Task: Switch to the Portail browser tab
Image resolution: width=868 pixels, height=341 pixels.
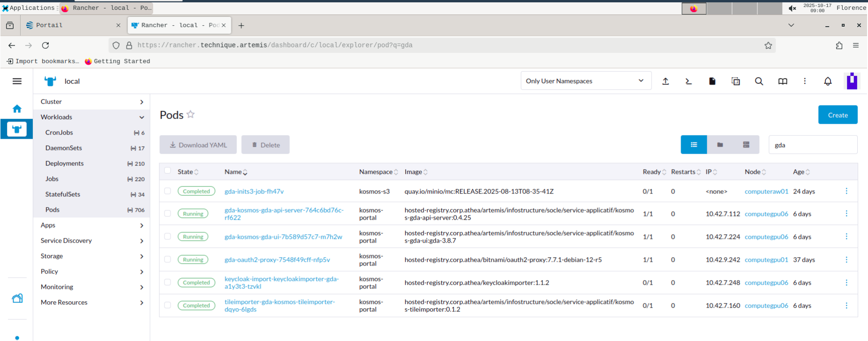Action: pos(70,25)
